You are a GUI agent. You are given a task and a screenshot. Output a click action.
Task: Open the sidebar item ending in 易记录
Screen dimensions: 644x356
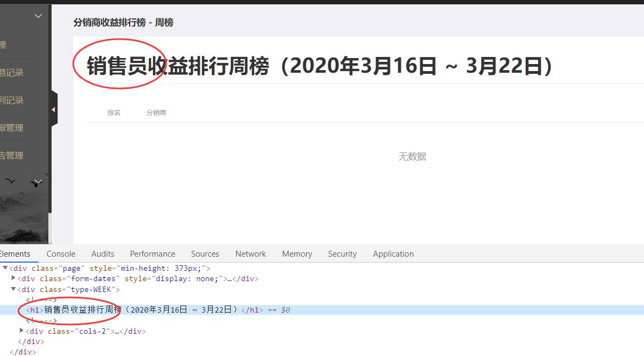12,73
